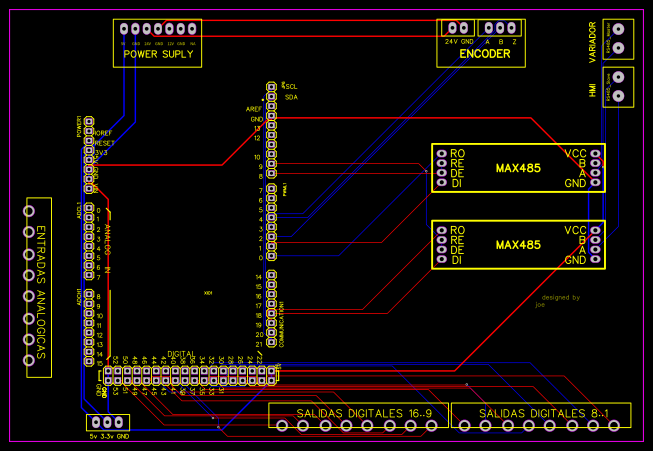Select GND pad on upper MAX485
The height and width of the screenshot is (451, 653).
[x=596, y=182]
